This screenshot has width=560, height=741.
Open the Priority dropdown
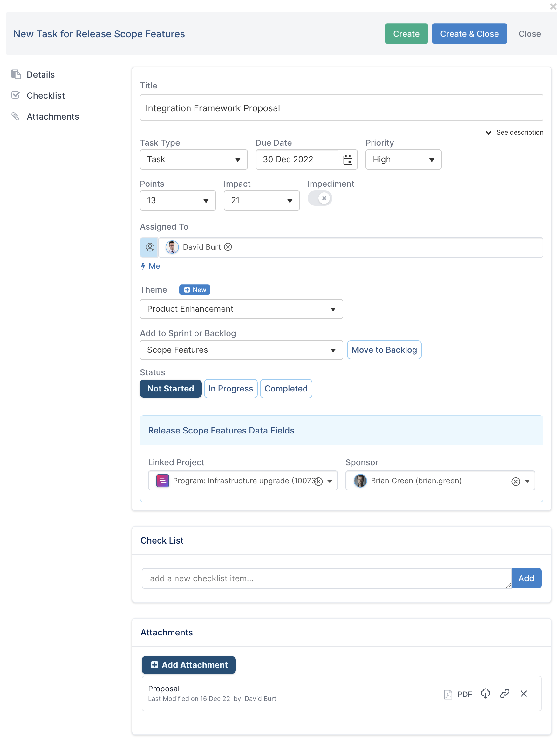(403, 159)
